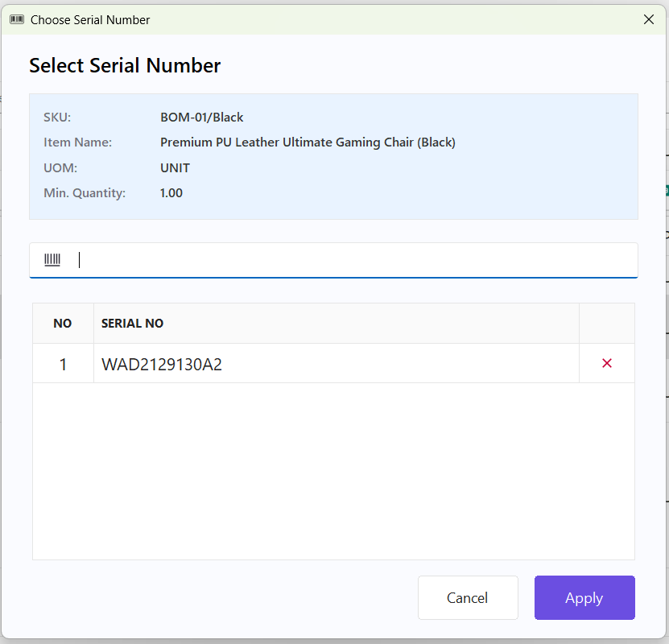Remove serial number WAD2129130A2 with red X
This screenshot has height=644, width=669.
pyautogui.click(x=607, y=363)
